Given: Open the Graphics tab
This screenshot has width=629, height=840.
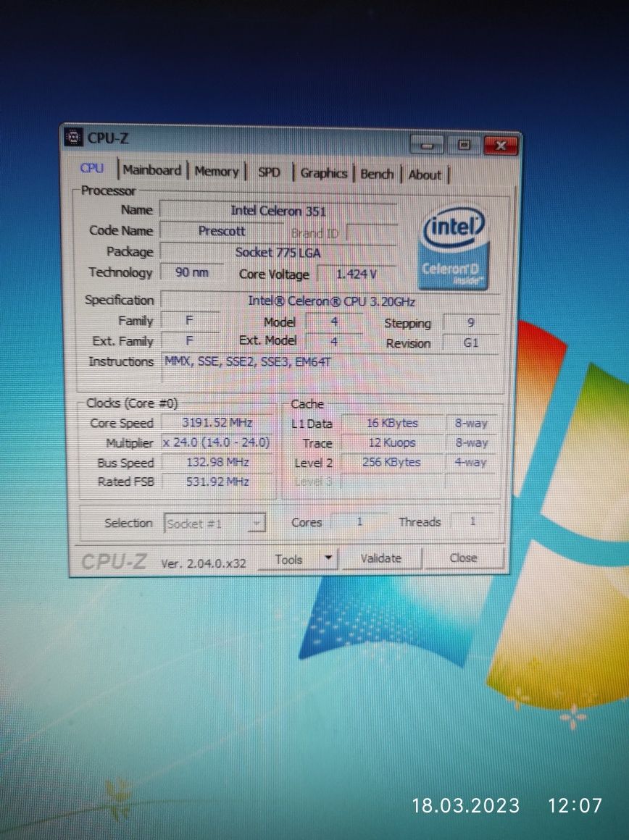Looking at the screenshot, I should (x=323, y=173).
